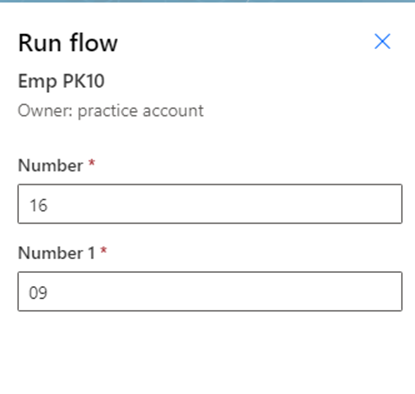415x394 pixels.
Task: Click the word account in owner line
Action: pyautogui.click(x=173, y=111)
